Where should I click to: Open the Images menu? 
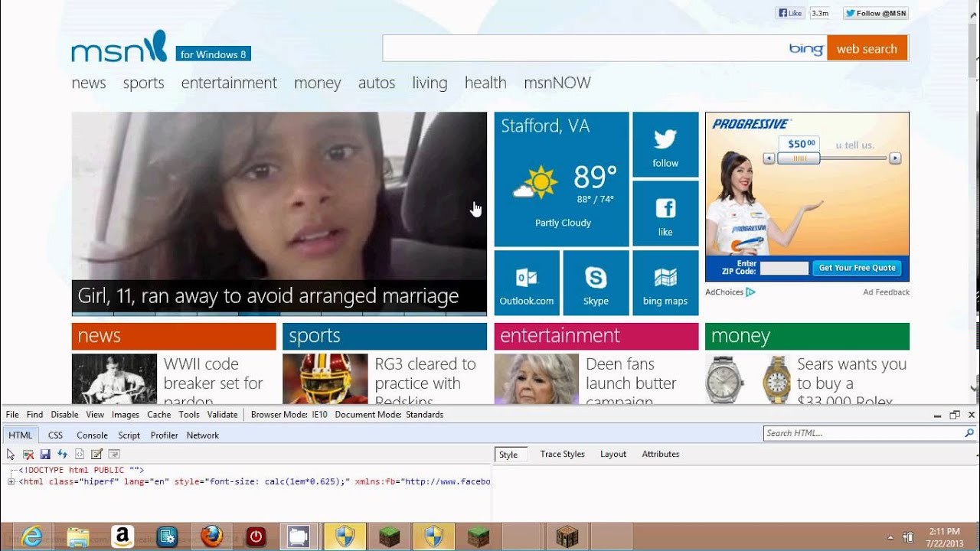click(126, 414)
